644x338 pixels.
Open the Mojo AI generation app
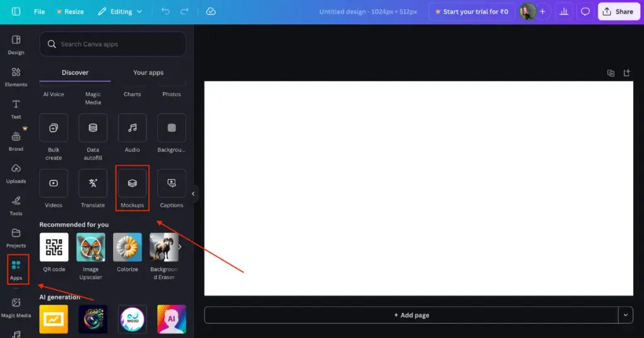[132, 319]
